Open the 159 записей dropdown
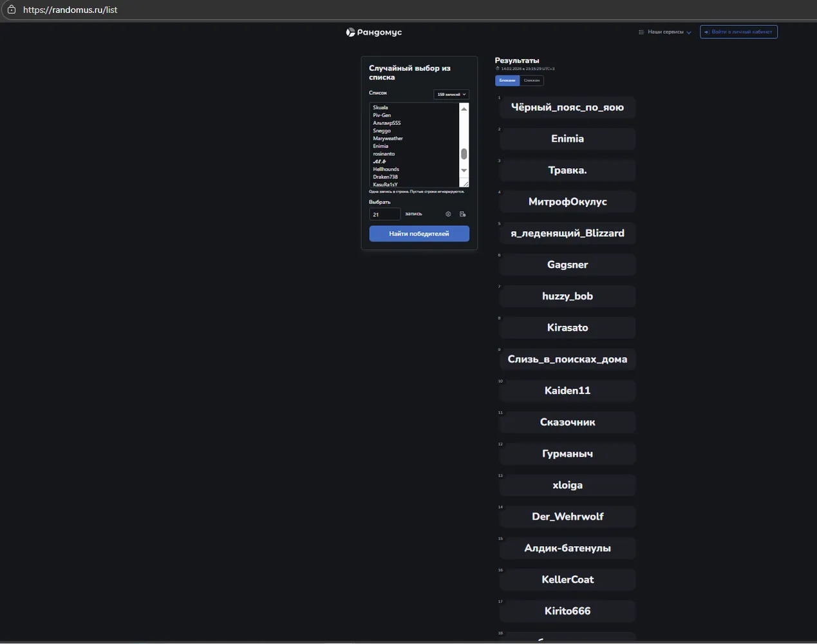817x644 pixels. [451, 95]
